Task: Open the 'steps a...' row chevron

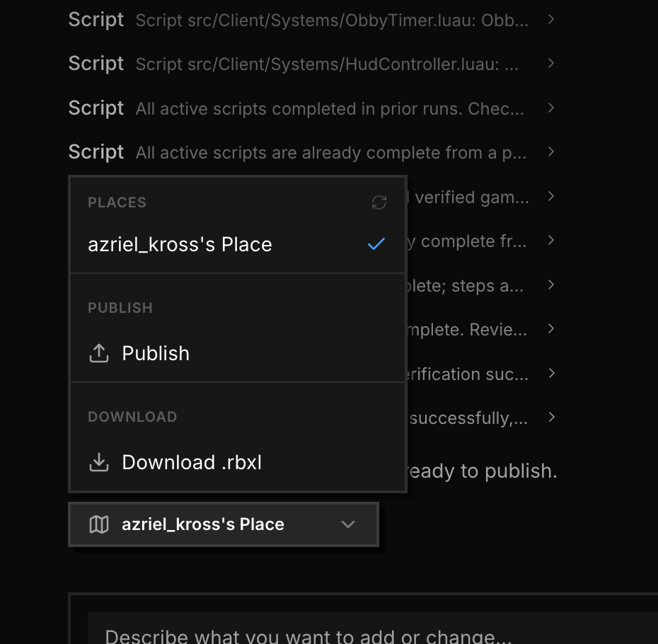Action: point(551,284)
